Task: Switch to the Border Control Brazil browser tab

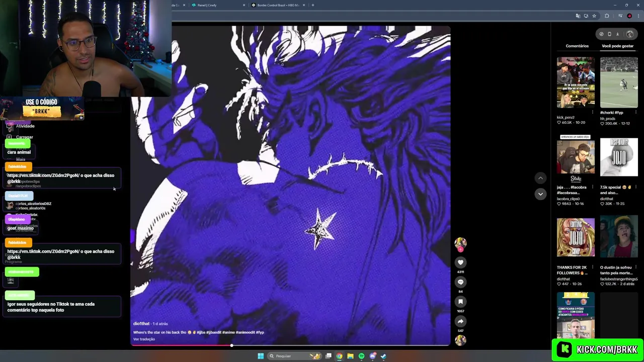Action: point(278,5)
